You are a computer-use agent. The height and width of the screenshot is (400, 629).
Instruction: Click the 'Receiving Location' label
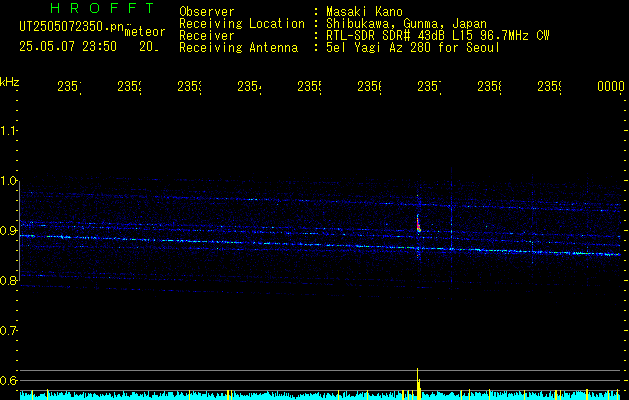[x=242, y=24]
